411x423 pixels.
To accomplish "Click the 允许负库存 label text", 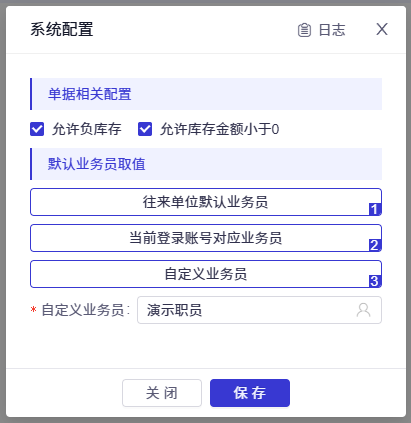I will 87,129.
